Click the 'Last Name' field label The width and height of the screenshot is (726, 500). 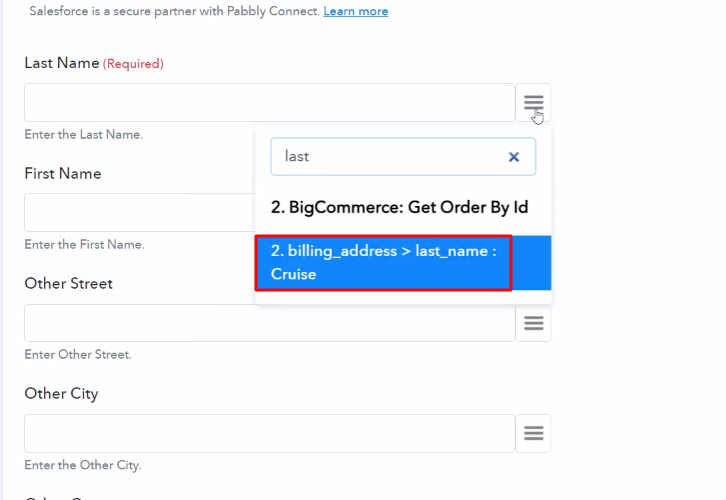click(62, 63)
